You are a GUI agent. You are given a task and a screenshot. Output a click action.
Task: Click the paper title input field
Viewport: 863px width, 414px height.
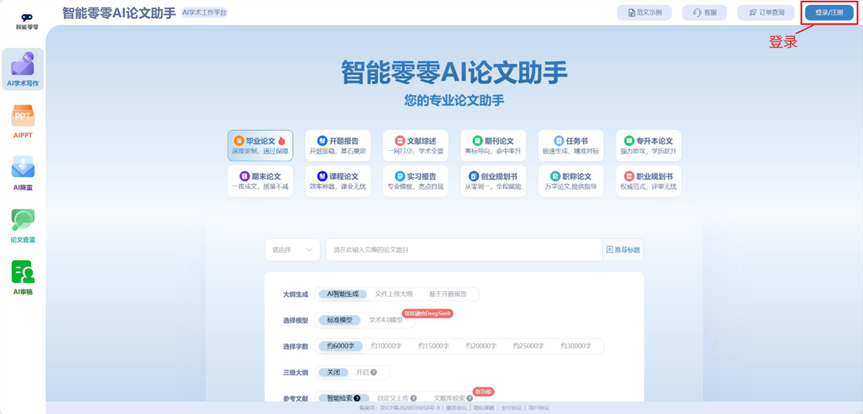(x=464, y=250)
